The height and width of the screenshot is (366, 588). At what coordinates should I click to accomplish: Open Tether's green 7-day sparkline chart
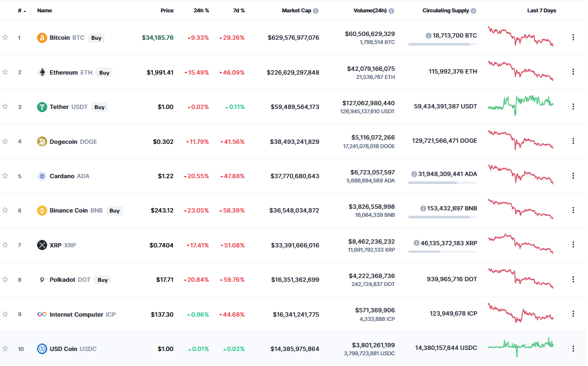[520, 105]
